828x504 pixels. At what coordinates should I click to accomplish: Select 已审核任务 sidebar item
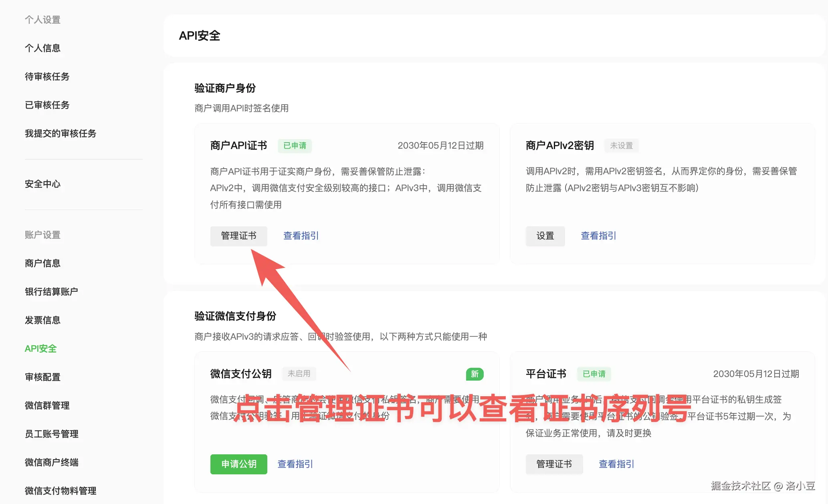(47, 105)
